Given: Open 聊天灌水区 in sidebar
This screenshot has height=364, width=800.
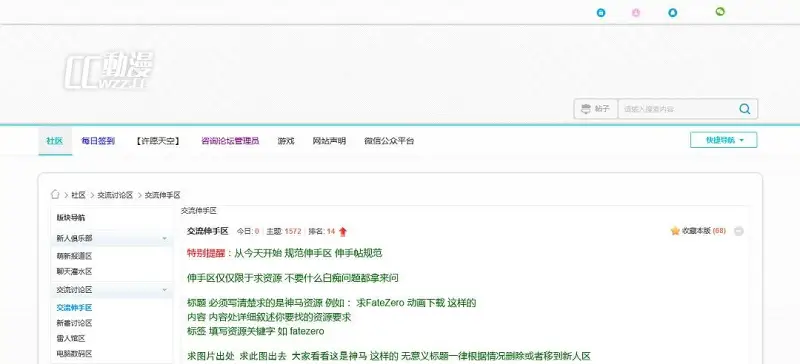Looking at the screenshot, I should click(74, 272).
